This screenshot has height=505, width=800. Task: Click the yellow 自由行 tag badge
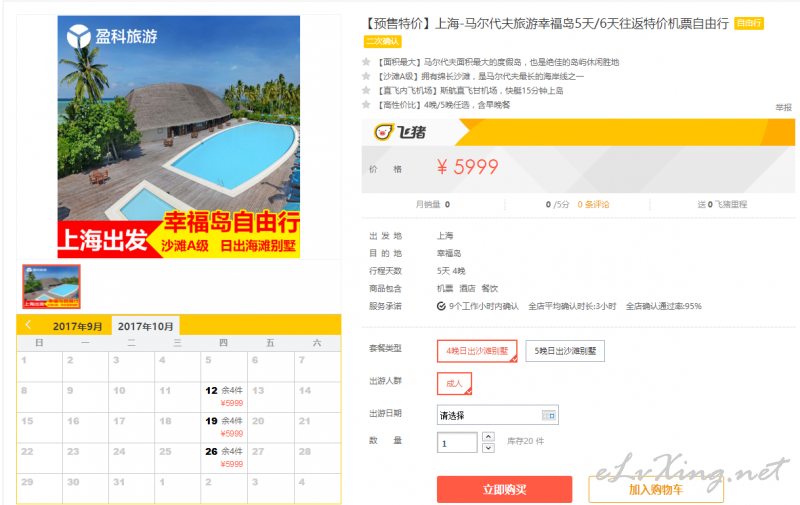click(x=748, y=23)
